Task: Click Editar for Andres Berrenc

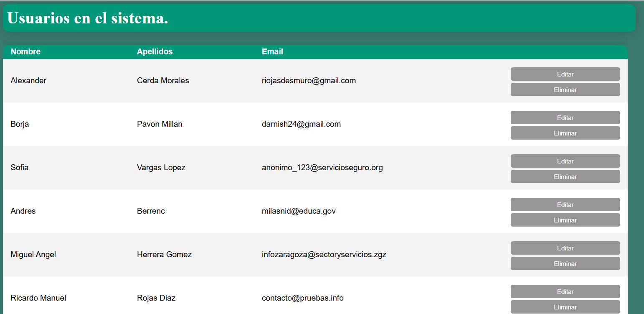Action: (565, 204)
